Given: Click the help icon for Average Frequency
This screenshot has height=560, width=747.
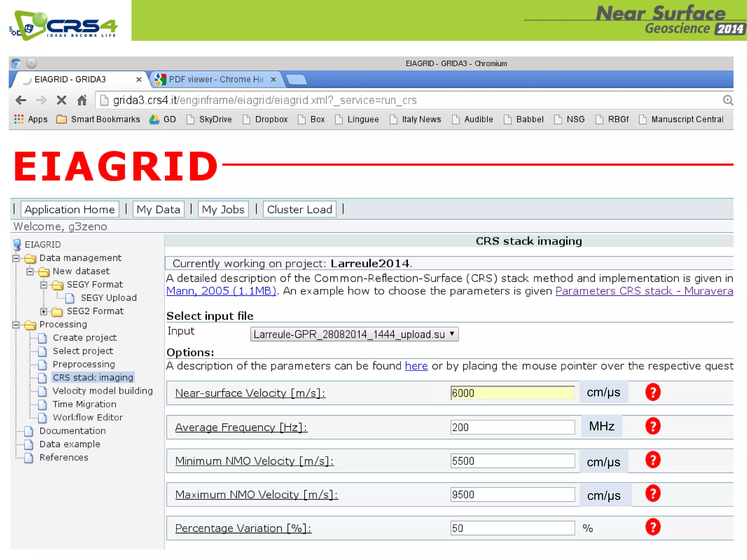Looking at the screenshot, I should [653, 426].
